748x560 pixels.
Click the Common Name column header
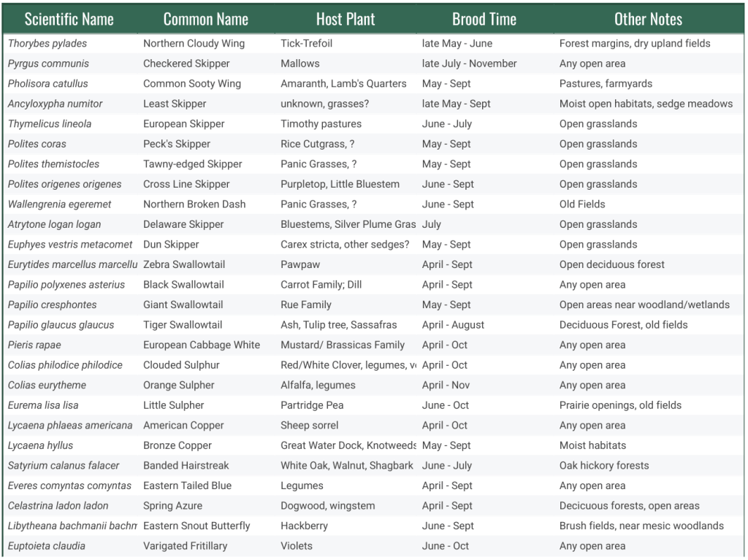coord(205,19)
